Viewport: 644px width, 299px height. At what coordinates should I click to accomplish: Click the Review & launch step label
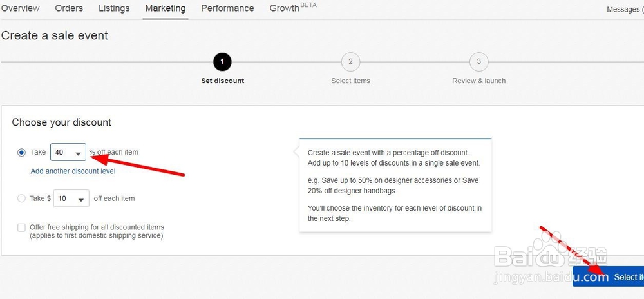(x=478, y=81)
